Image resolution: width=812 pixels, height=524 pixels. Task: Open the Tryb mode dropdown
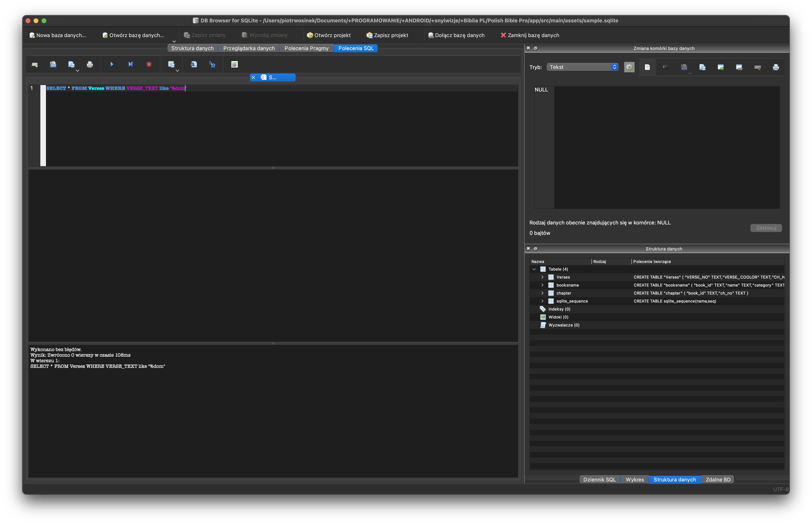(582, 67)
